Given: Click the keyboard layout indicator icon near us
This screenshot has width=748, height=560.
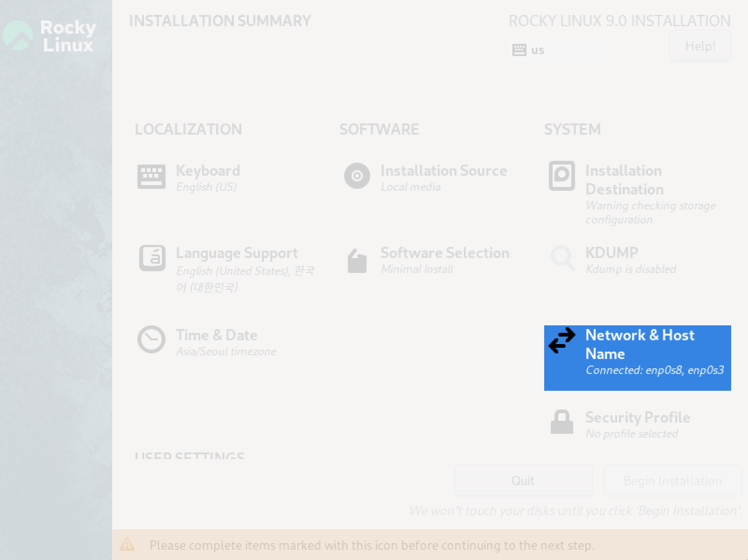Looking at the screenshot, I should (519, 50).
